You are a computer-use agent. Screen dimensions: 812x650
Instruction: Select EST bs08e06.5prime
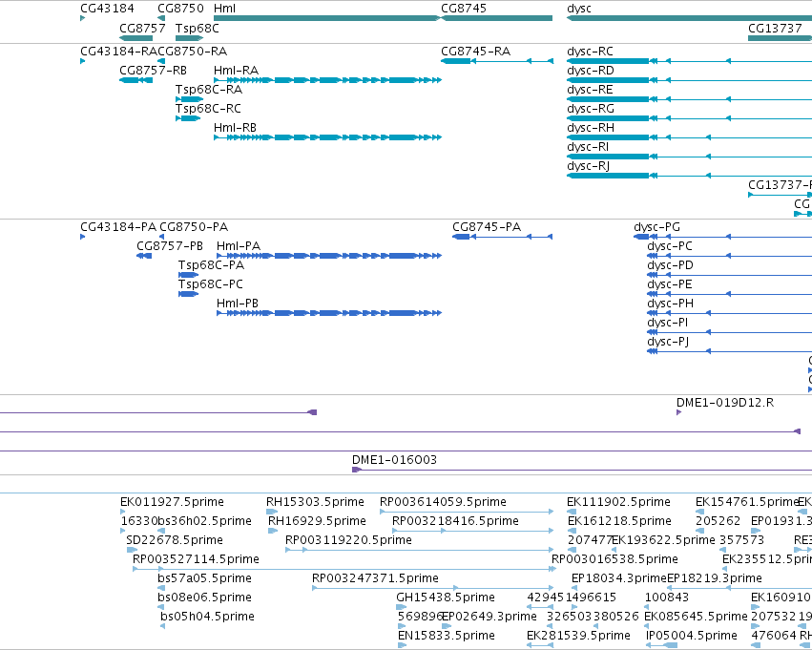tap(204, 598)
